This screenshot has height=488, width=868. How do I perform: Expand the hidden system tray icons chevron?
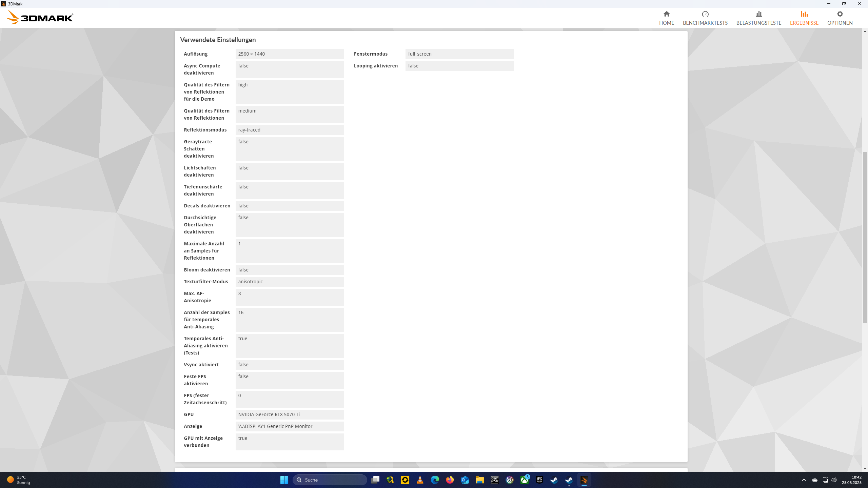pos(804,480)
